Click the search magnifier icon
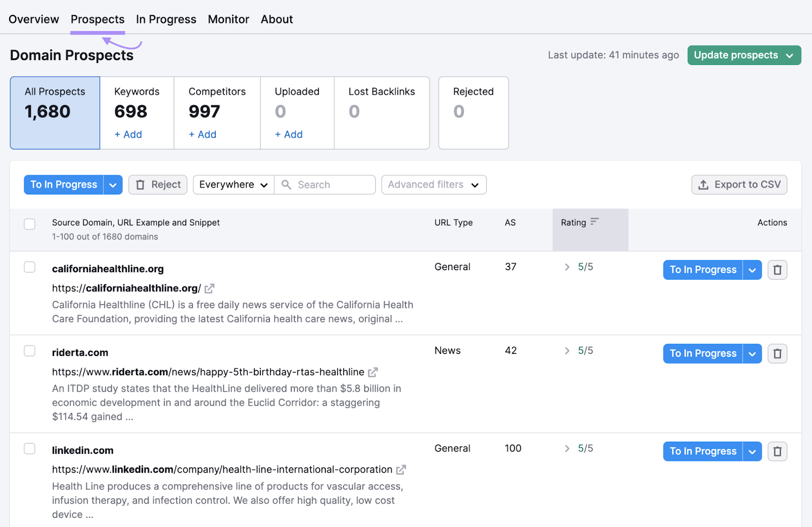The height and width of the screenshot is (527, 812). click(x=287, y=184)
